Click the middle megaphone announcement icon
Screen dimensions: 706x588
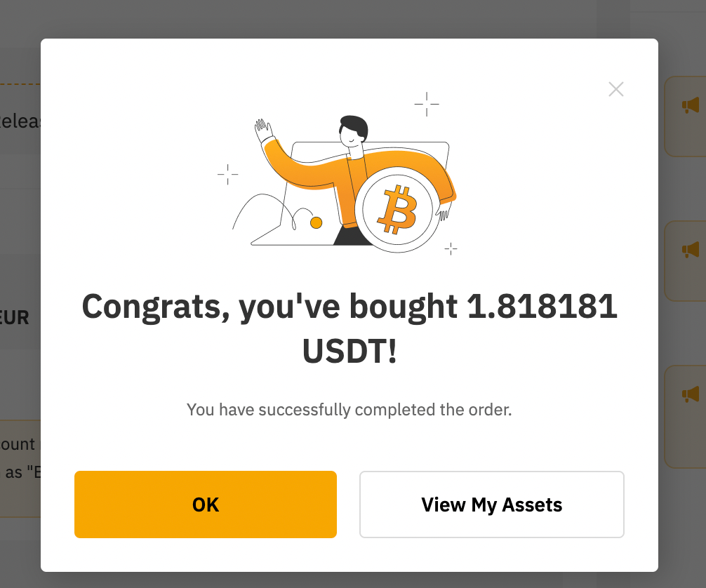pos(691,250)
